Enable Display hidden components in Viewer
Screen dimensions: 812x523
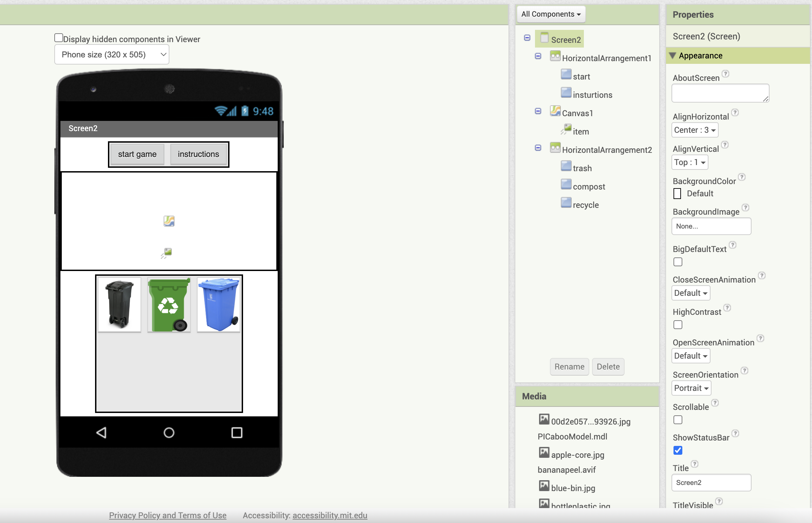(59, 38)
